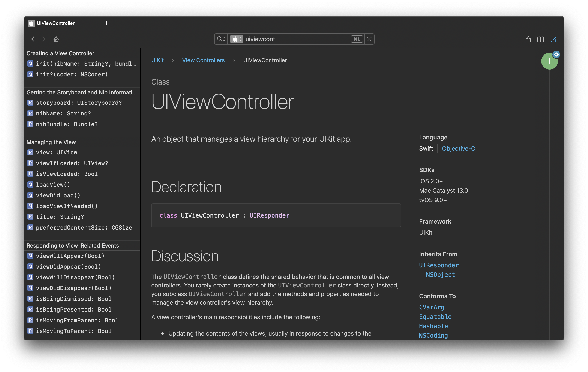Open a new tab with plus button
588x372 pixels.
coord(107,23)
